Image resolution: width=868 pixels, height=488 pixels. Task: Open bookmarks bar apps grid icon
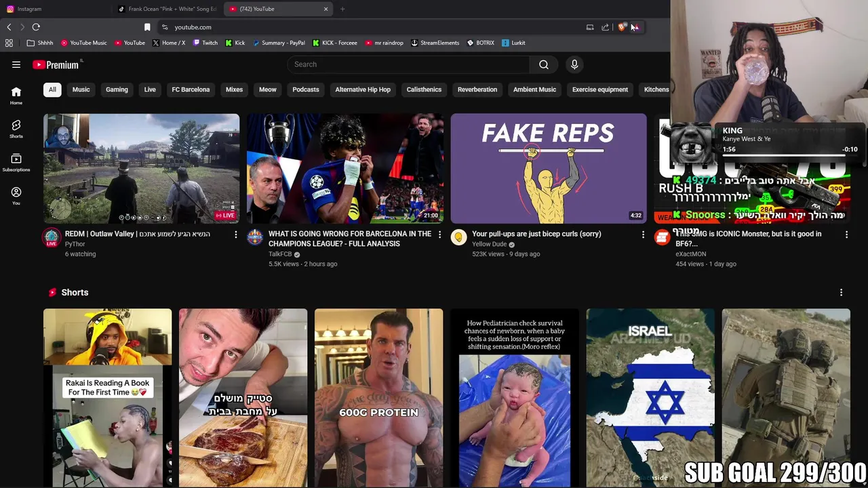pyautogui.click(x=9, y=43)
